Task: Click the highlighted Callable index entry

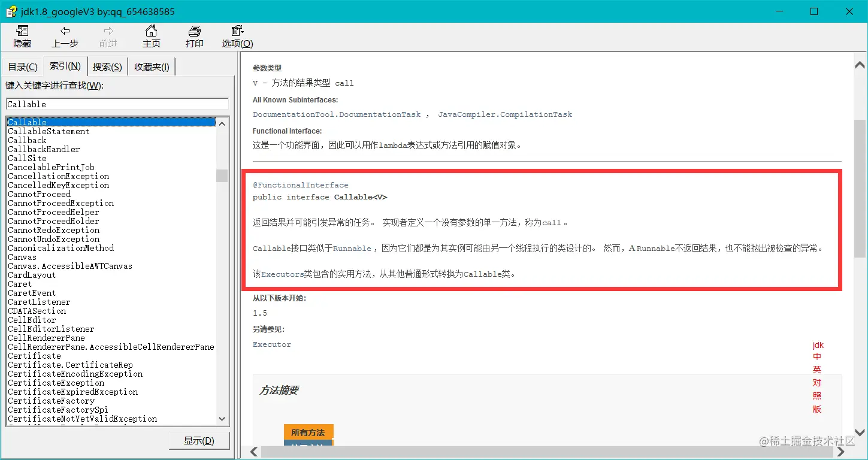Action: 111,122
